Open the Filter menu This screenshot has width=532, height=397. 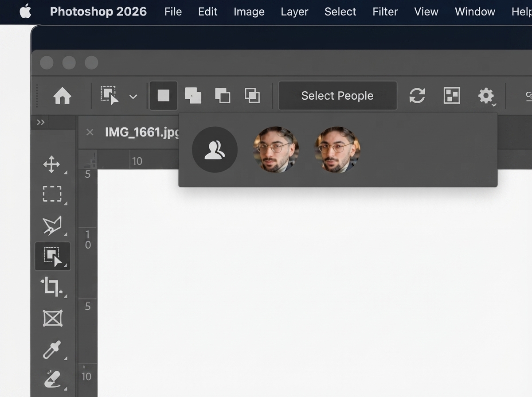(385, 12)
